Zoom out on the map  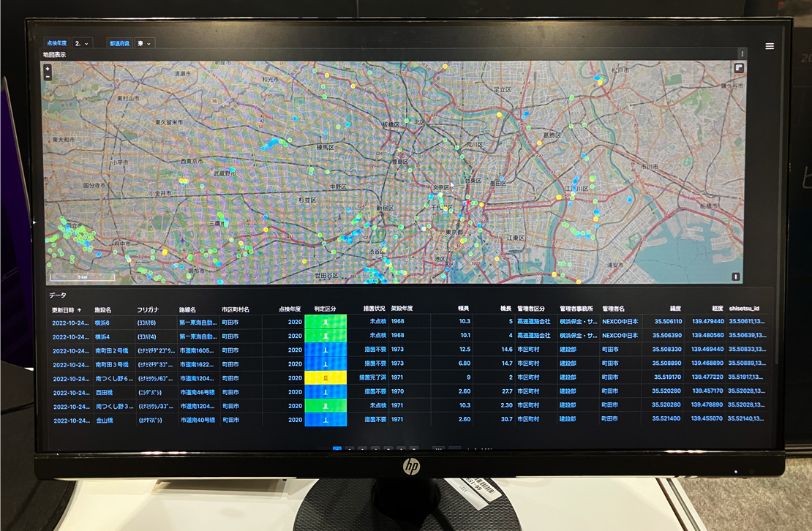(48, 75)
